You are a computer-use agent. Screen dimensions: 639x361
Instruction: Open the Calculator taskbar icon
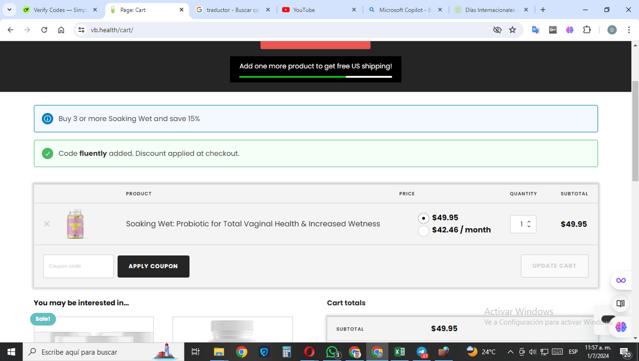click(x=287, y=352)
